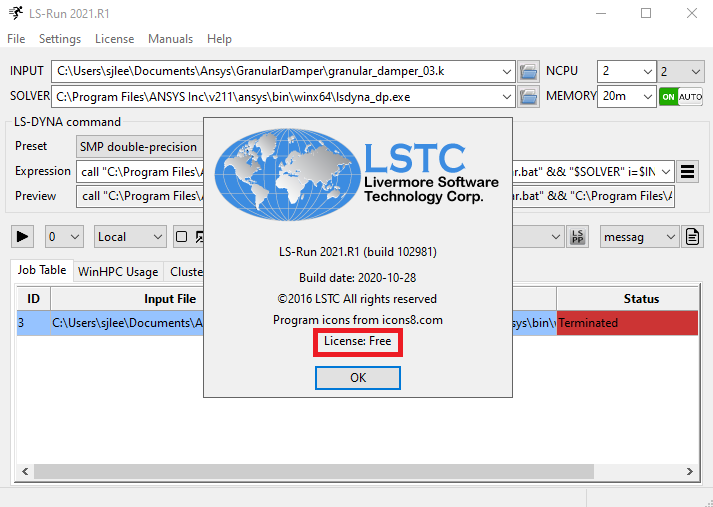
Task: Open the queue number 0 dropdown
Action: (x=64, y=236)
